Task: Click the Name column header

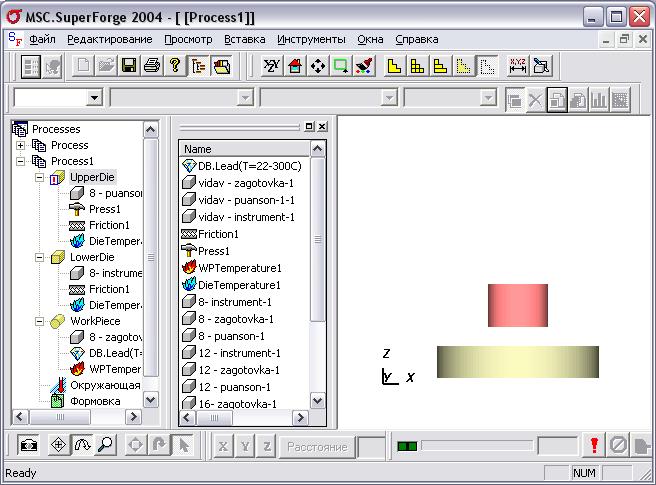Action: click(x=244, y=149)
